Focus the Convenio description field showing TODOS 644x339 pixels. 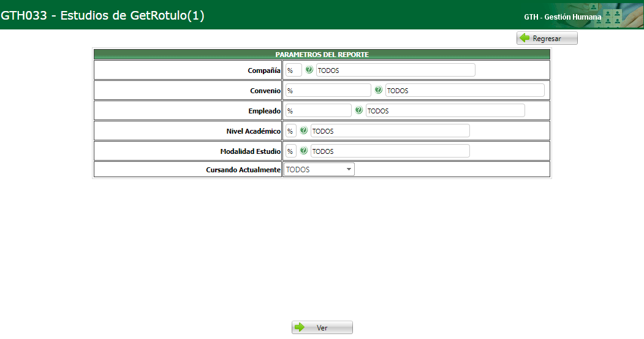(x=465, y=90)
